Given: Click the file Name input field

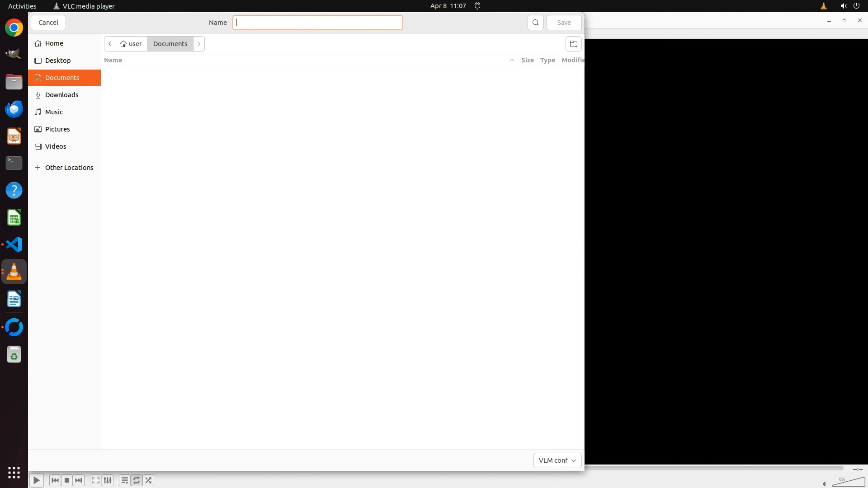Looking at the screenshot, I should tap(317, 23).
